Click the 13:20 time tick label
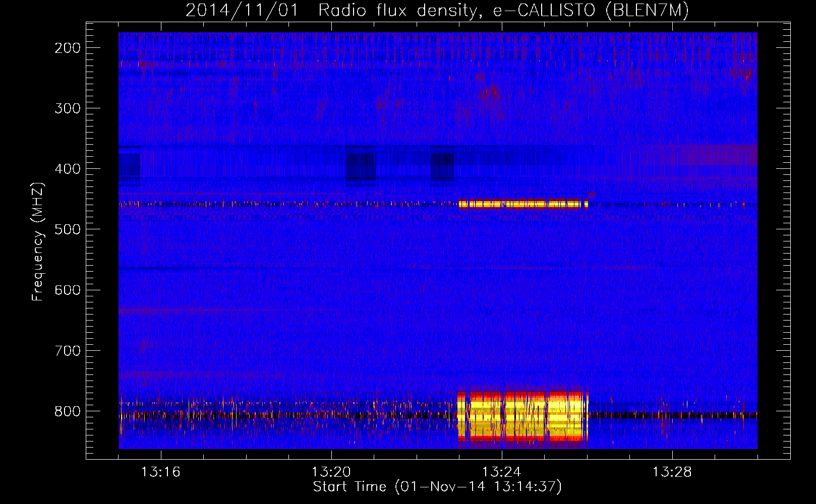 (x=331, y=472)
